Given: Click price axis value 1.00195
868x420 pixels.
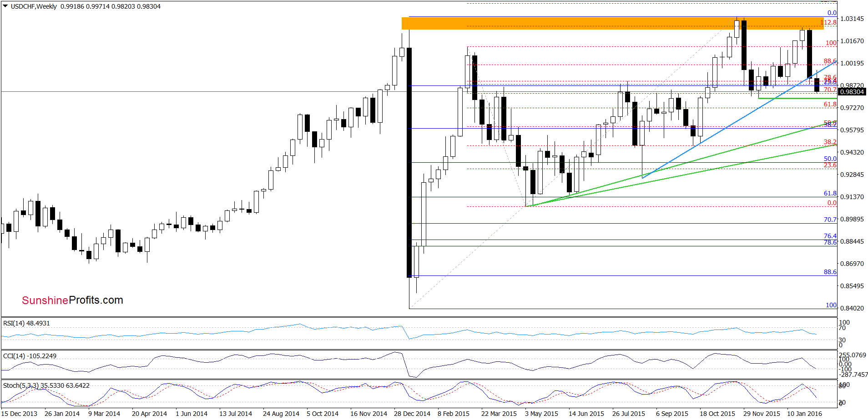Looking at the screenshot, I should coord(852,63).
